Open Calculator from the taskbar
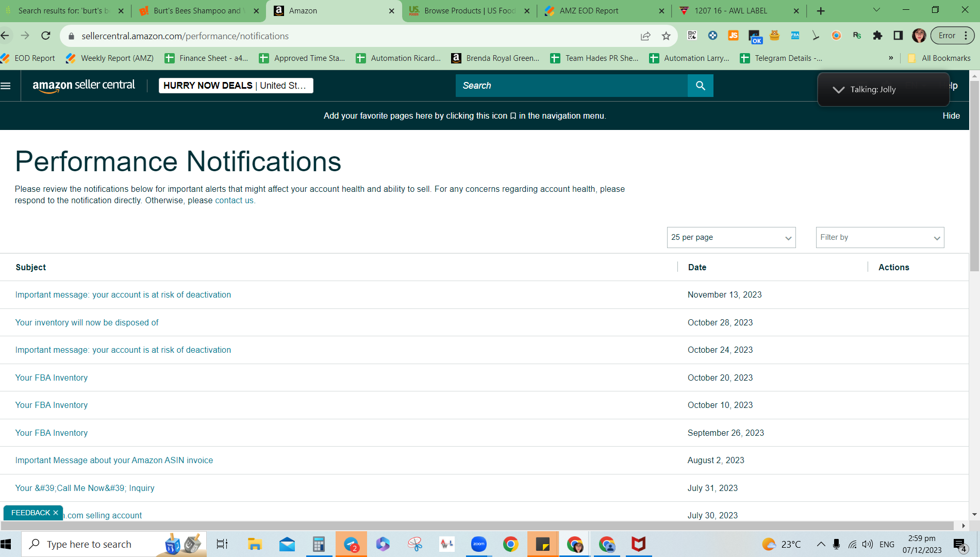The width and height of the screenshot is (980, 557). 319,544
